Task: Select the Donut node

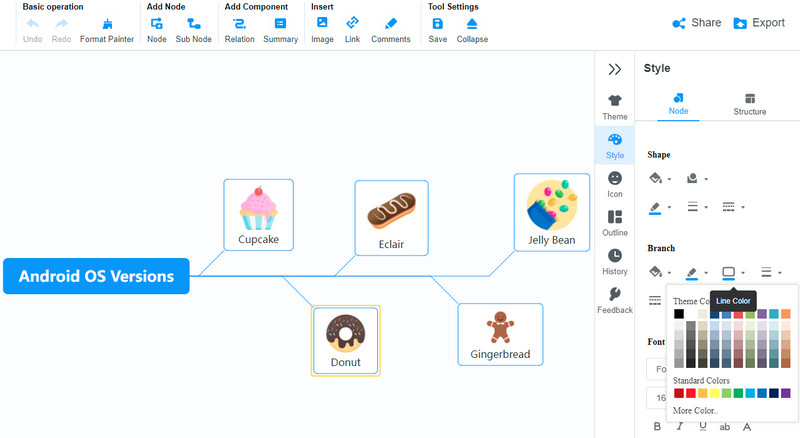Action: pos(346,341)
